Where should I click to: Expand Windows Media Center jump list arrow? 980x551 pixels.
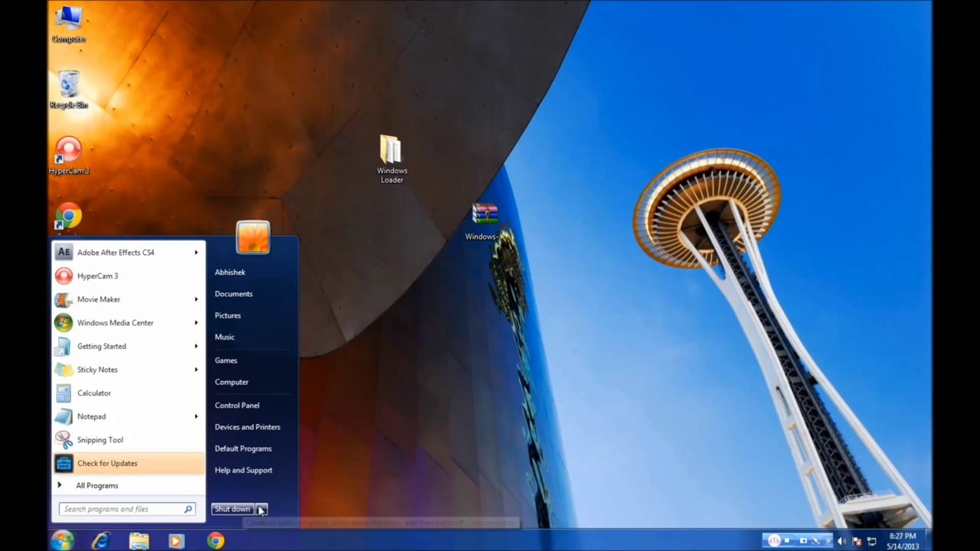coord(196,323)
